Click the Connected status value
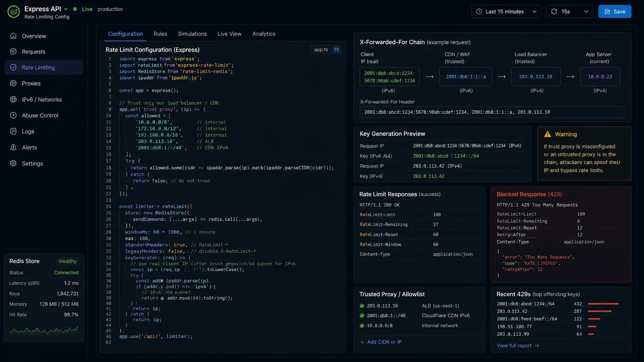Viewport: 644px width, 362px height. (x=66, y=273)
